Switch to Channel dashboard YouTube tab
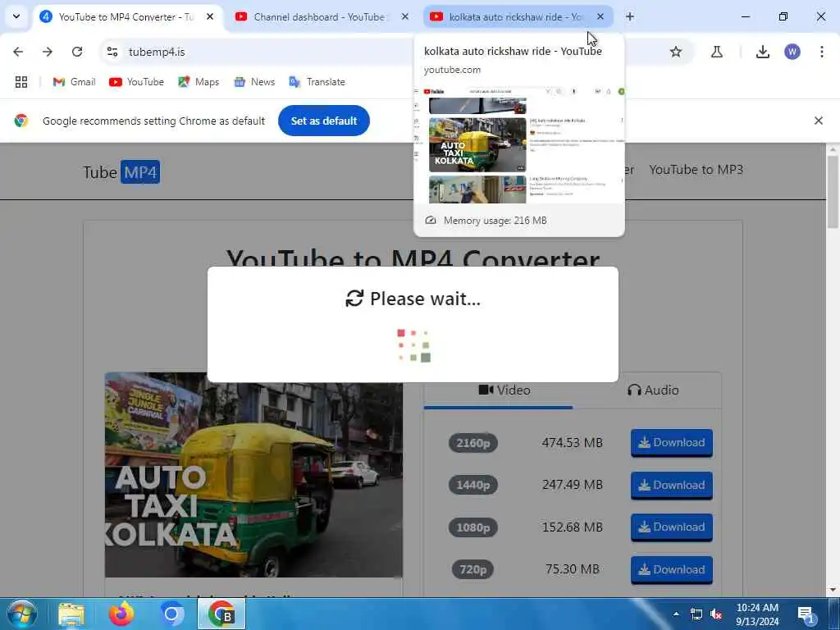This screenshot has width=840, height=630. [322, 17]
